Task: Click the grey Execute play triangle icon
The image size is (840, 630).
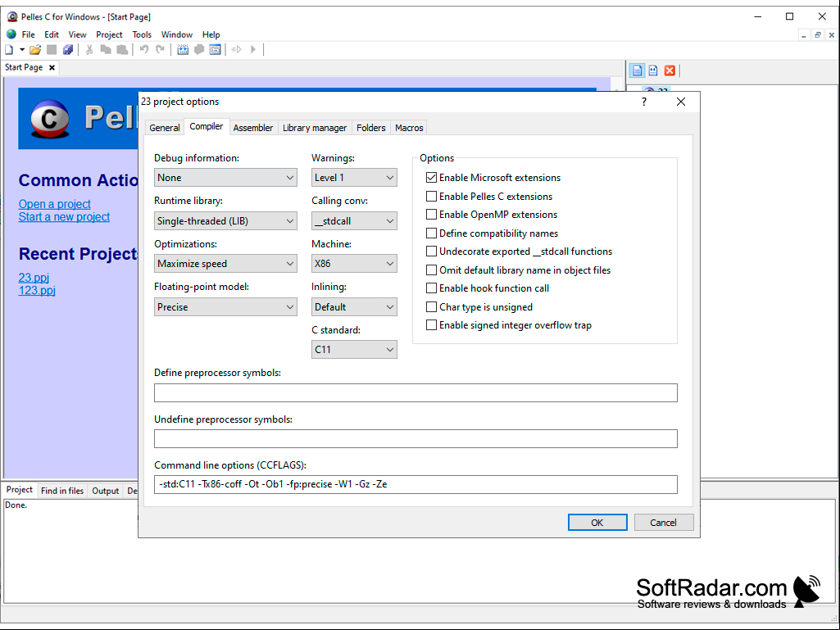Action: pyautogui.click(x=253, y=50)
